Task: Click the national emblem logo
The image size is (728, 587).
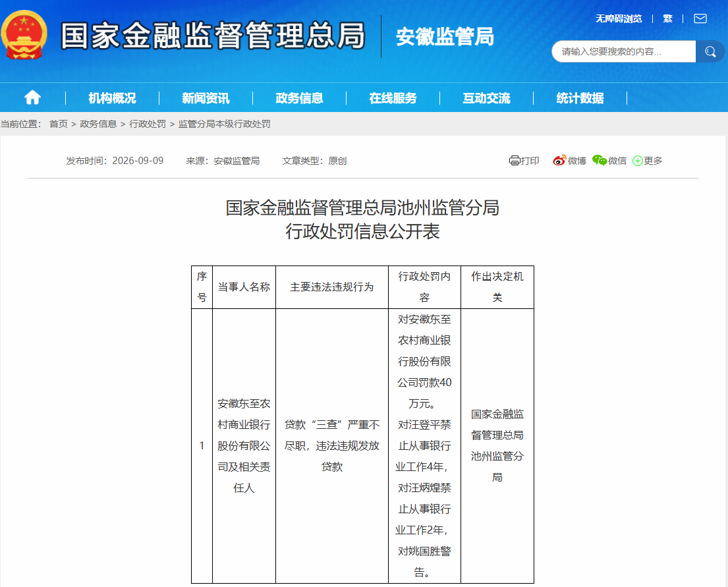Action: 24,36
